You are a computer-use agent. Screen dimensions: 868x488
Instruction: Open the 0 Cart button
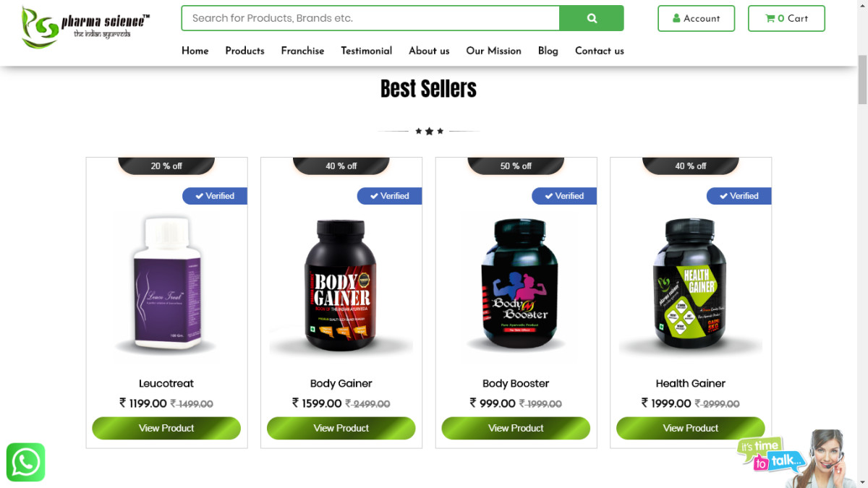(786, 19)
